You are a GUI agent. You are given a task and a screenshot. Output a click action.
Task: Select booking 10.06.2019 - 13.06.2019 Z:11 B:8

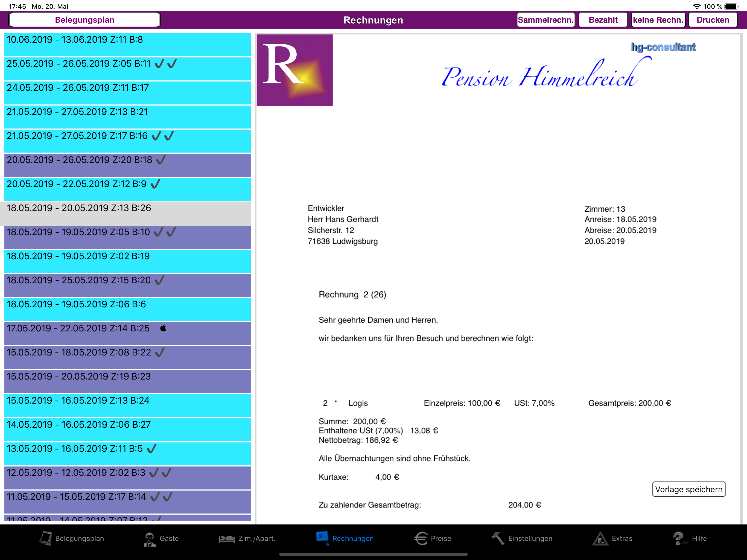[x=127, y=45]
